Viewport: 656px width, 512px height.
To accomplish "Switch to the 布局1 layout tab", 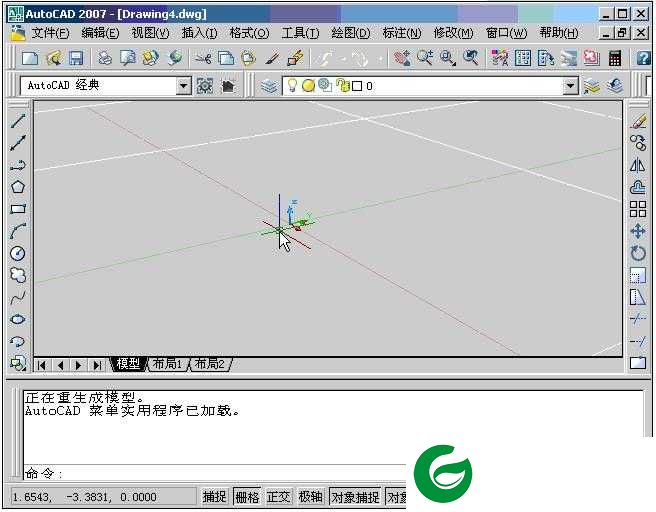I will click(167, 364).
